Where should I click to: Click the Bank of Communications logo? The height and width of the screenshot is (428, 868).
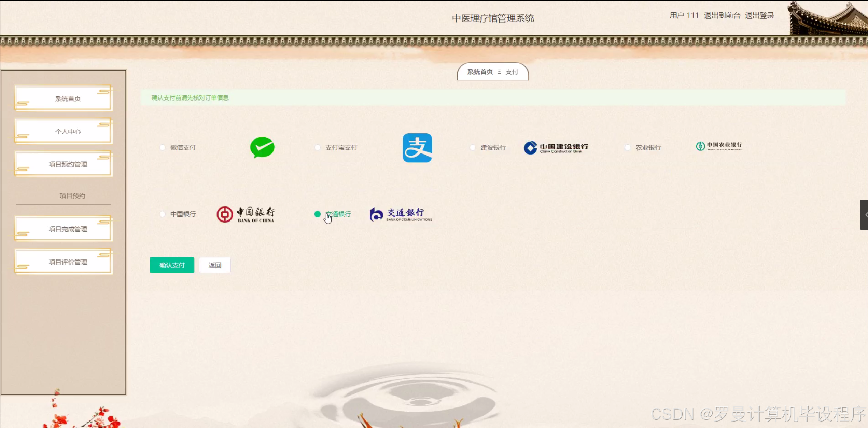pos(401,214)
